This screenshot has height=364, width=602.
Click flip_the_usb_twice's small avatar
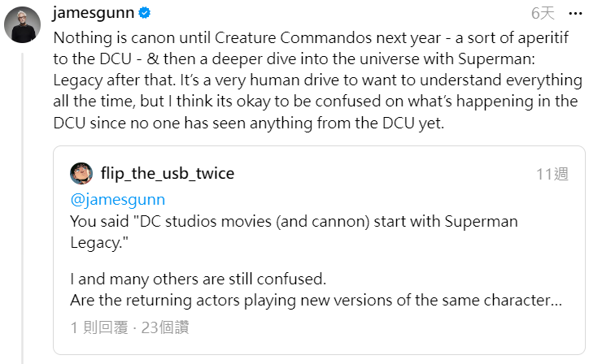pyautogui.click(x=81, y=173)
